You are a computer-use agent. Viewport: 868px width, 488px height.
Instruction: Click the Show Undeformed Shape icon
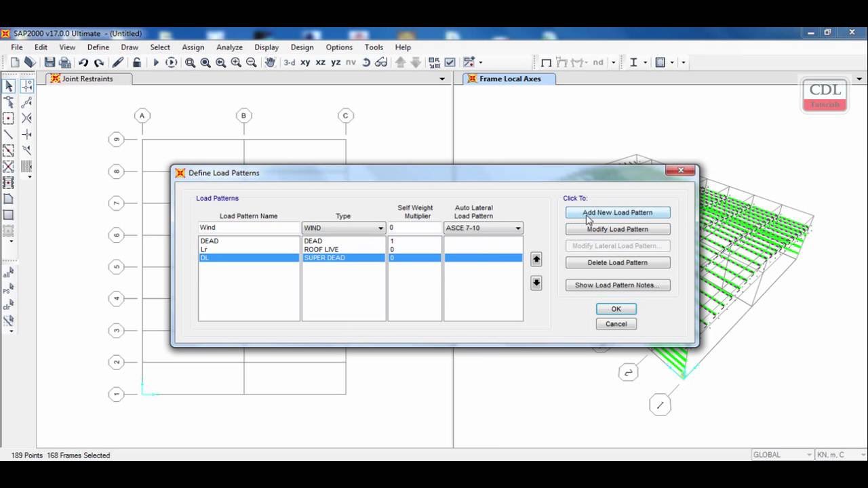pos(547,62)
